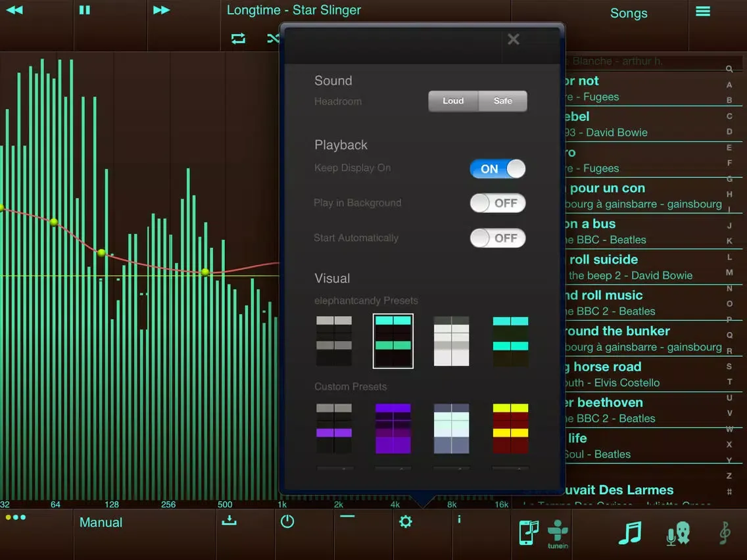This screenshot has height=560, width=747.
Task: Open the hamburger menu at top right
Action: point(703,11)
